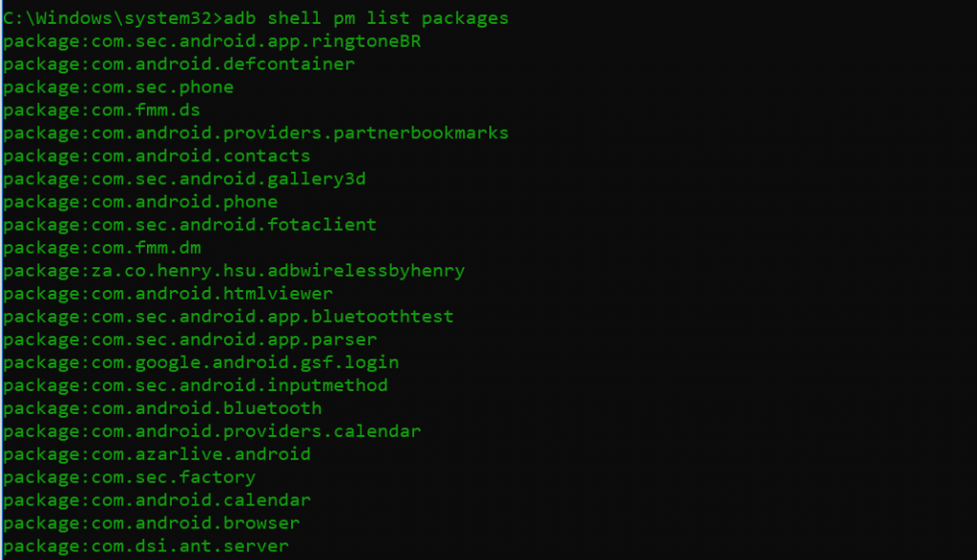Click the com.sec.factory package entry

pyautogui.click(x=129, y=477)
